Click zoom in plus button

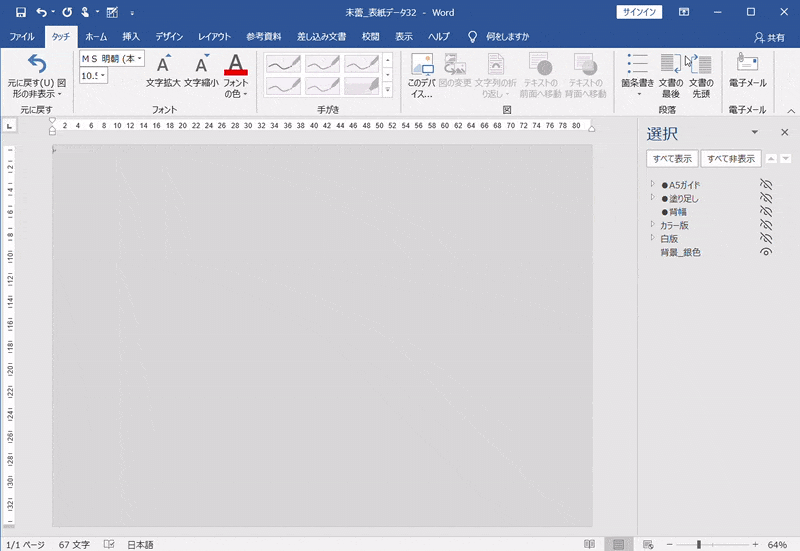click(x=755, y=544)
